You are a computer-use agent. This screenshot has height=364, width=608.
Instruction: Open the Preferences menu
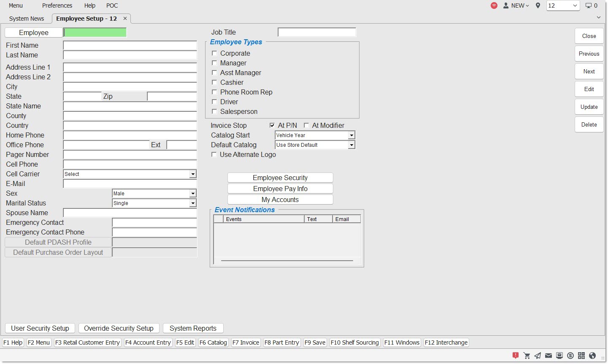57,5
